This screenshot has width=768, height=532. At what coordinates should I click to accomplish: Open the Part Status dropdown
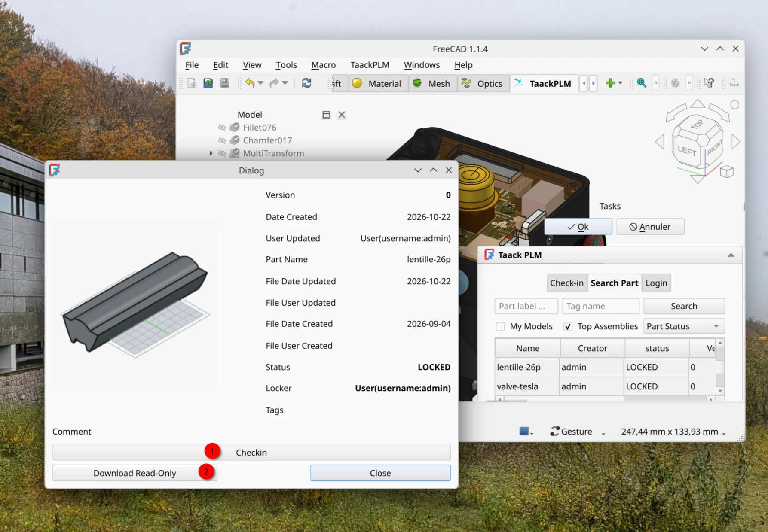684,326
